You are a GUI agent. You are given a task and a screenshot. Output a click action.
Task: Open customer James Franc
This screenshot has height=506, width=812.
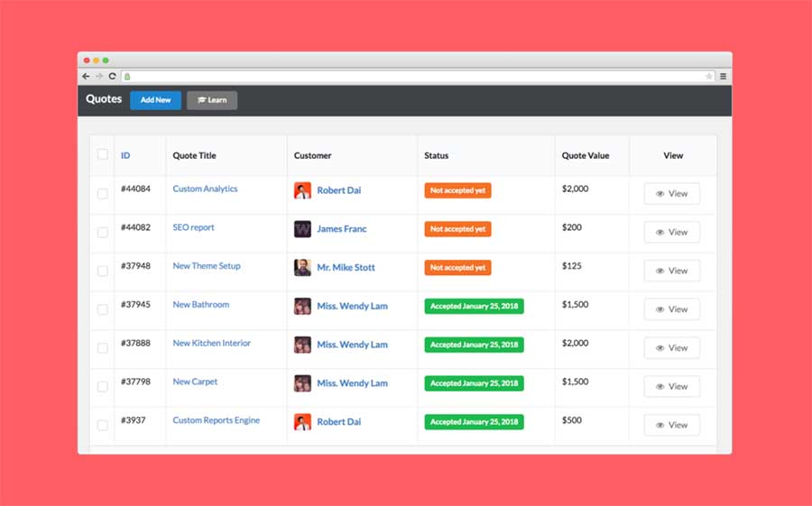click(342, 229)
